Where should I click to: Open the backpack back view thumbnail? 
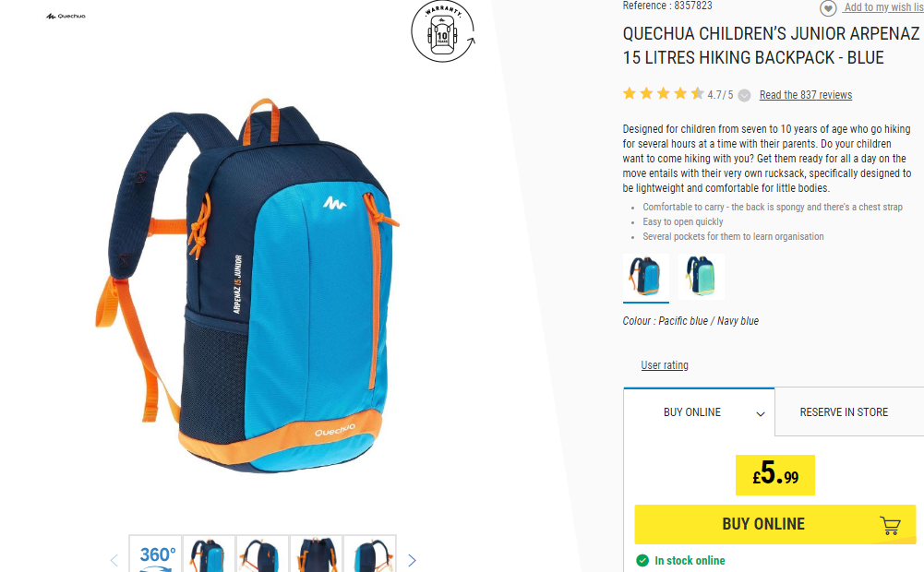coord(316,554)
